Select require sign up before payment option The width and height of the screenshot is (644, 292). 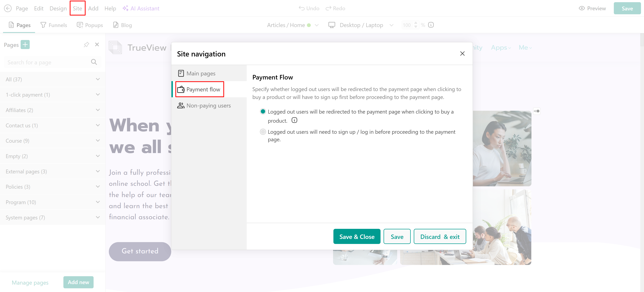point(263,132)
